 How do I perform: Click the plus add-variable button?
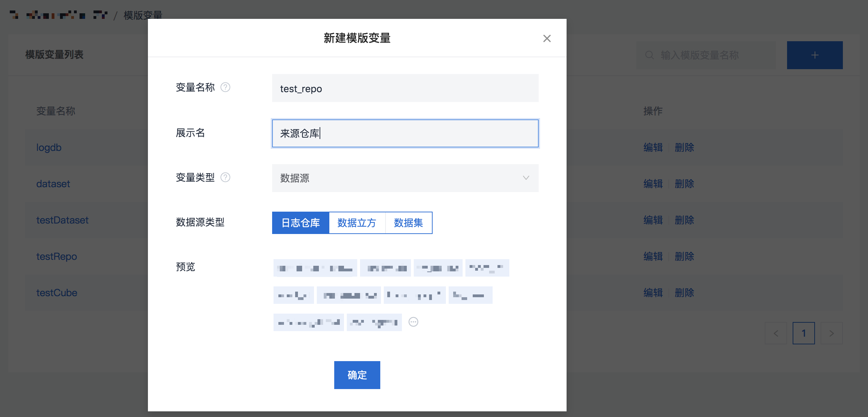(x=815, y=55)
